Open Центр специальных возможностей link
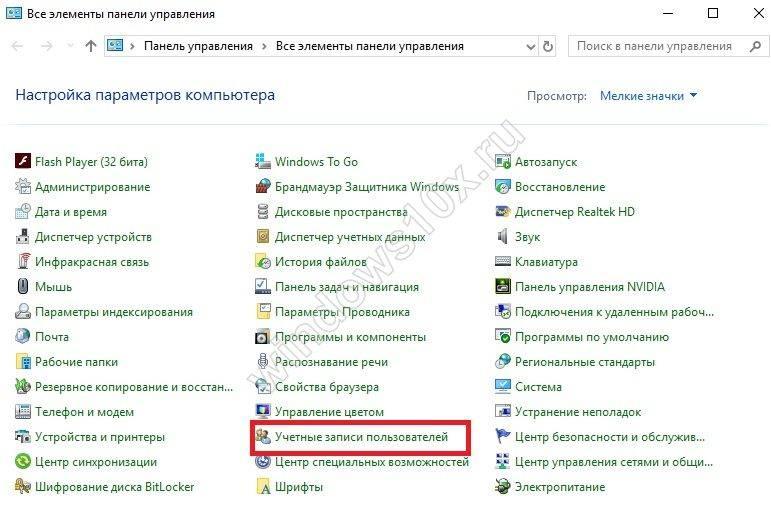 click(x=372, y=462)
